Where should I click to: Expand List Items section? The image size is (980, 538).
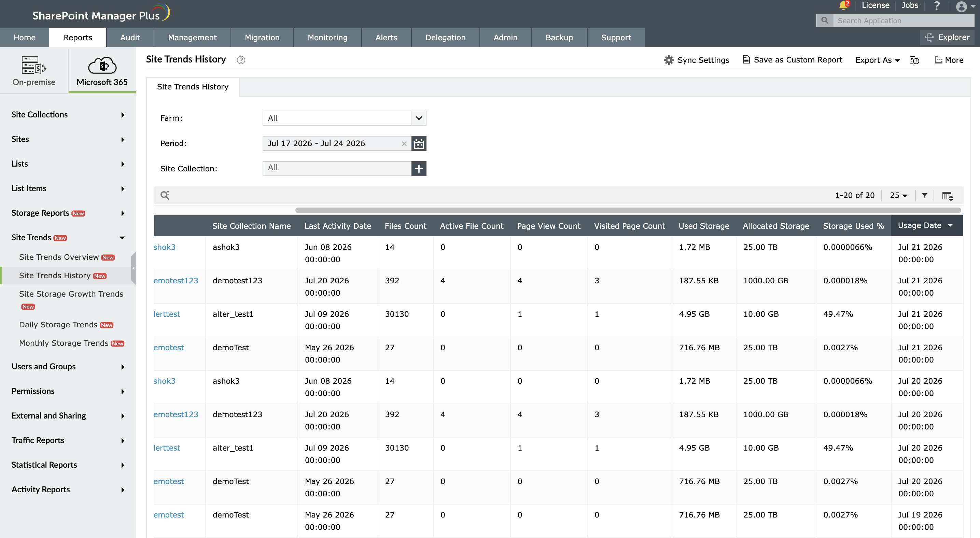point(68,188)
